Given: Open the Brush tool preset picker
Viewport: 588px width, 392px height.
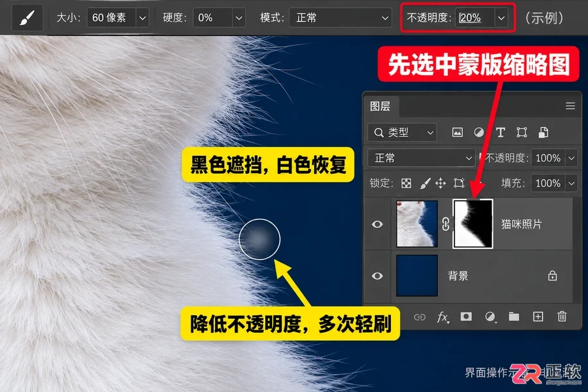Looking at the screenshot, I should (x=27, y=18).
